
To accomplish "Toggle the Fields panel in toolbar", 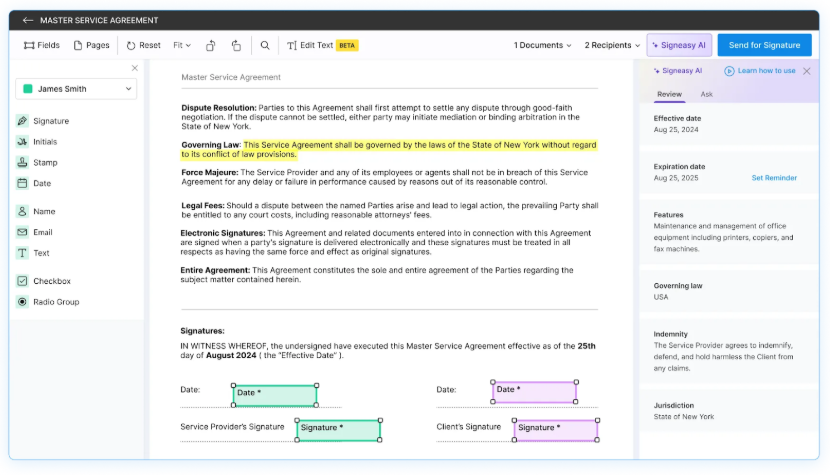I will pos(42,45).
